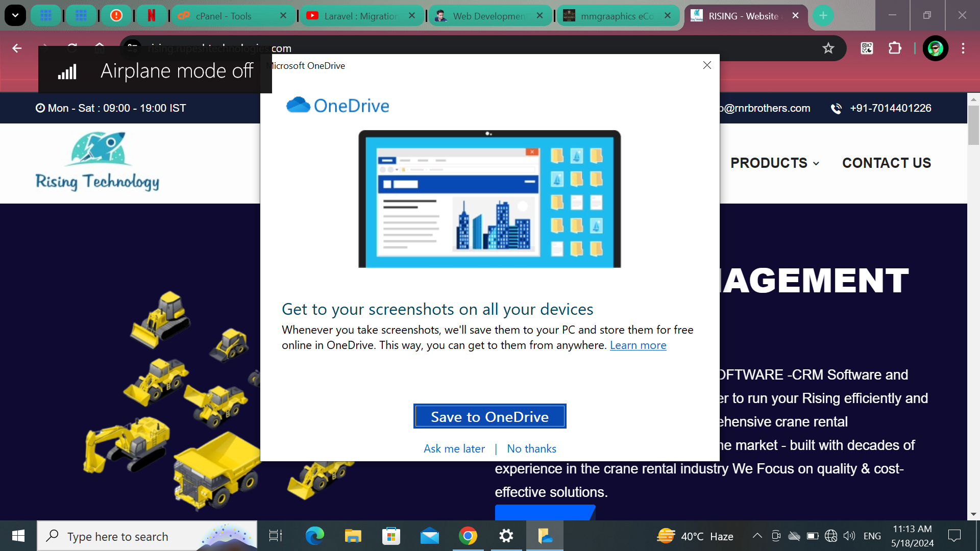Click the blue button below the effective solutions text
Image resolution: width=980 pixels, height=551 pixels.
point(545,513)
